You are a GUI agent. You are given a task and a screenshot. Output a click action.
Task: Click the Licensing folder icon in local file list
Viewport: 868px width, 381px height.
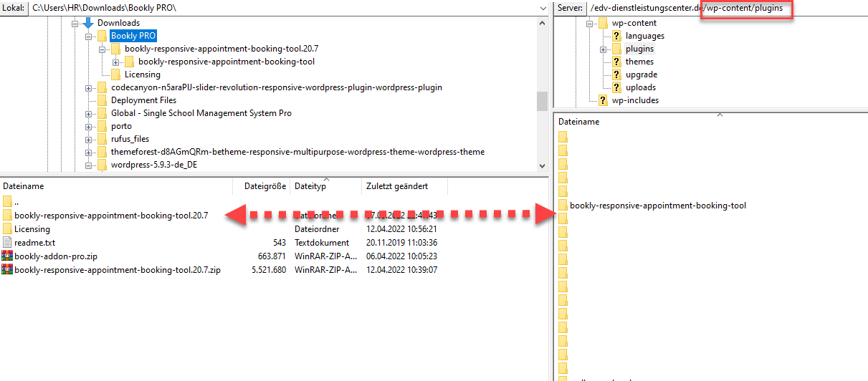(7, 229)
